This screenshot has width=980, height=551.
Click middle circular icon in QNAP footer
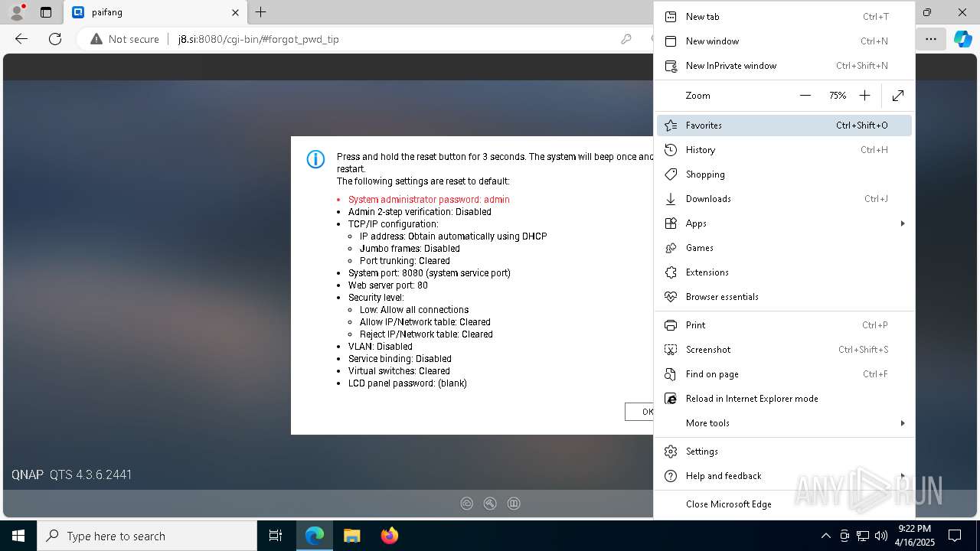pyautogui.click(x=490, y=504)
